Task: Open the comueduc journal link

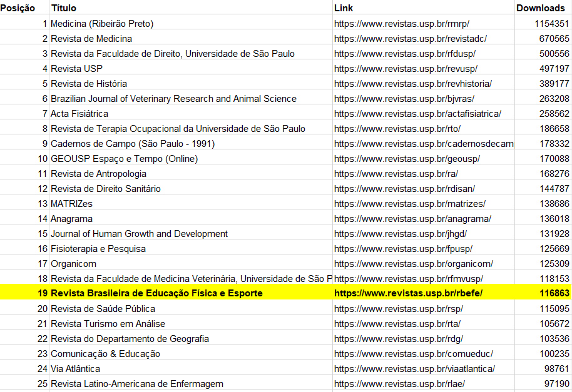Action: (413, 353)
